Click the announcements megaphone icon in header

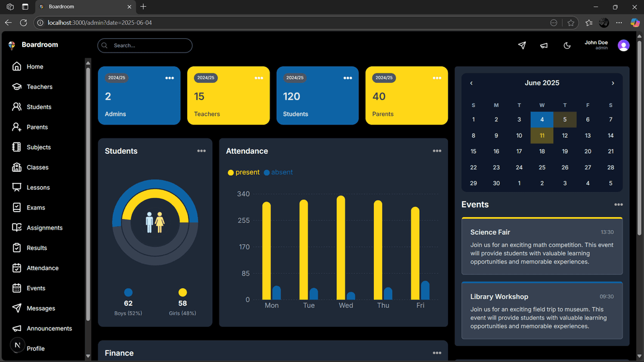[x=544, y=45]
